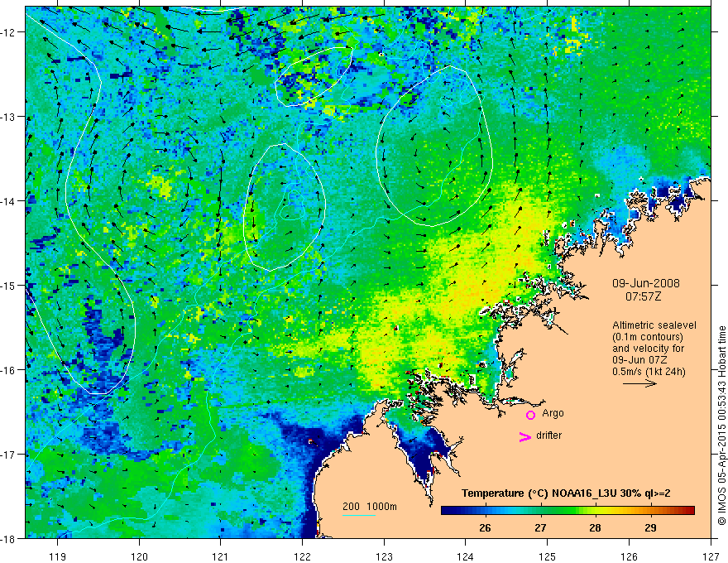The width and height of the screenshot is (728, 563).
Task: Click the -15 latitude axis label
Action: pyautogui.click(x=8, y=286)
